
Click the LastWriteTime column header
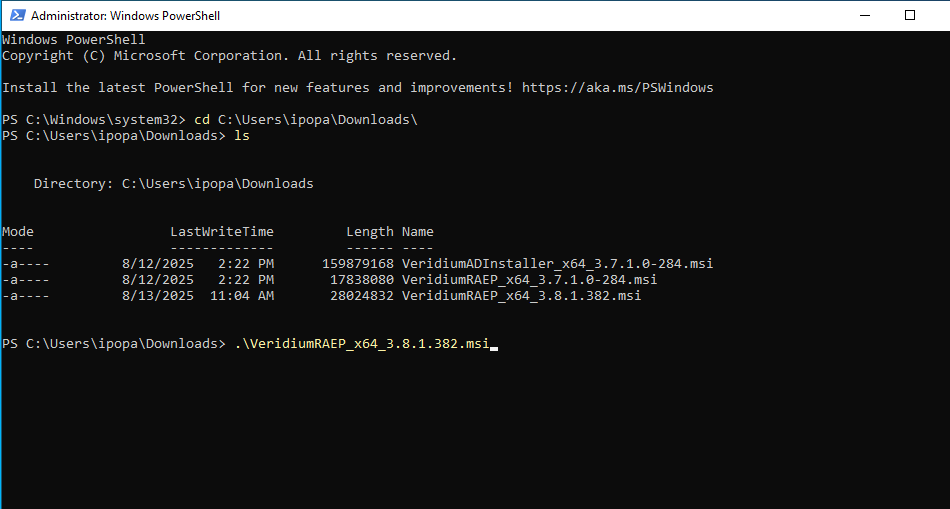(221, 232)
